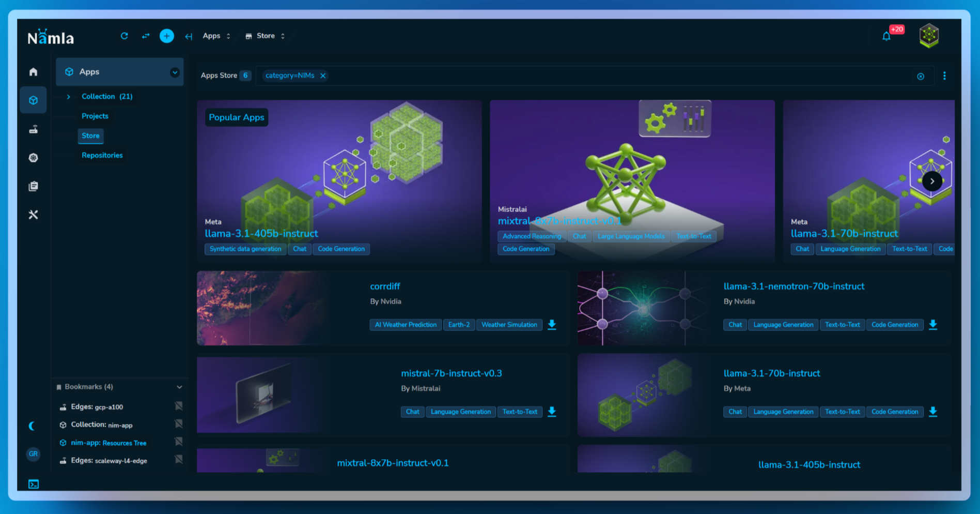Open the nim-app: Resources Tree bookmark

click(x=108, y=443)
